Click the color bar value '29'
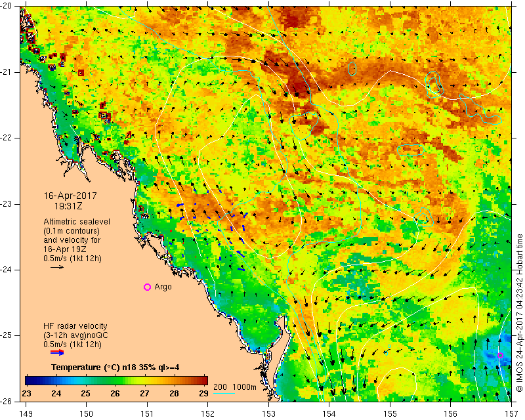This screenshot has height=420, width=525. (x=203, y=394)
